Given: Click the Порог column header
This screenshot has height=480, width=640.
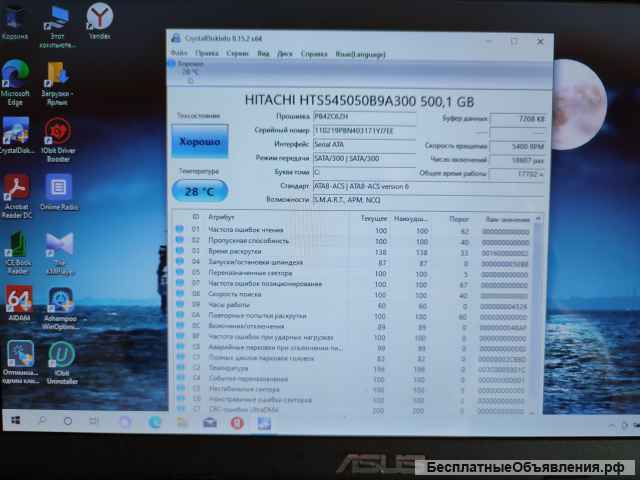Looking at the screenshot, I should click(x=459, y=219).
